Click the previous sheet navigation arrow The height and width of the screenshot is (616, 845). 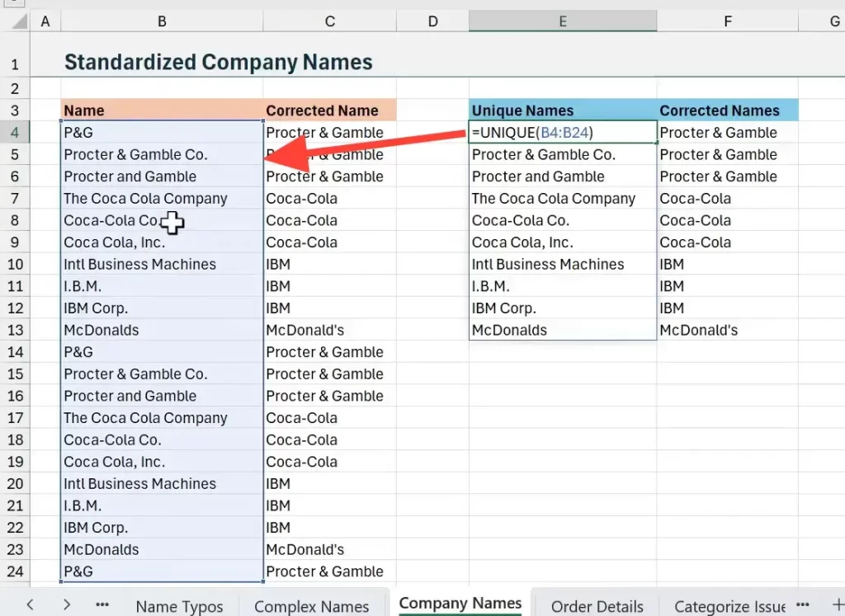[x=30, y=604]
